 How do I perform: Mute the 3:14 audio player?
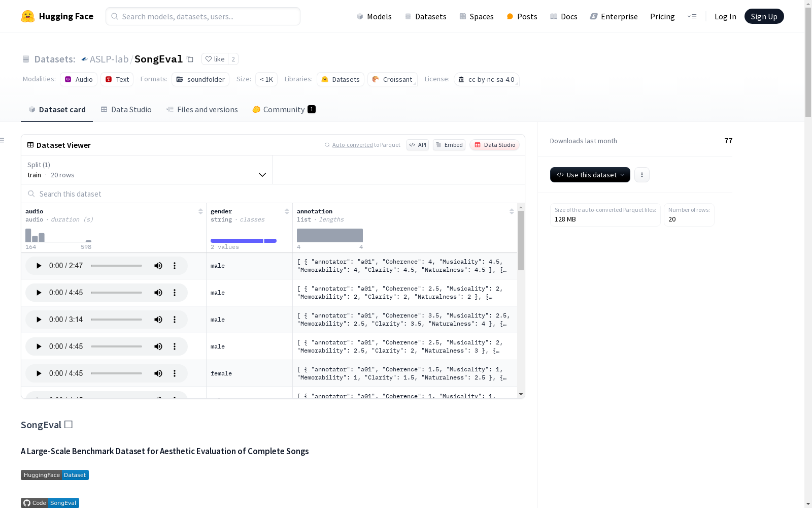click(158, 320)
